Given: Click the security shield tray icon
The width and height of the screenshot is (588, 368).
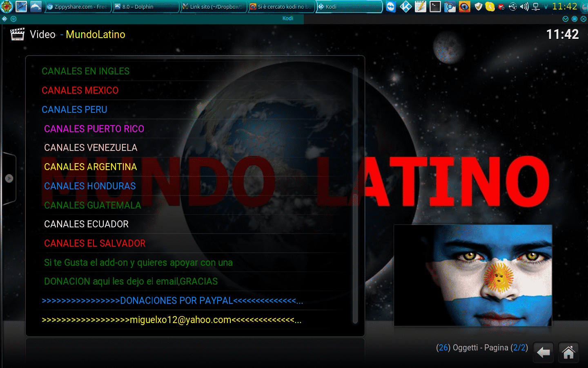Looking at the screenshot, I should pos(479,7).
